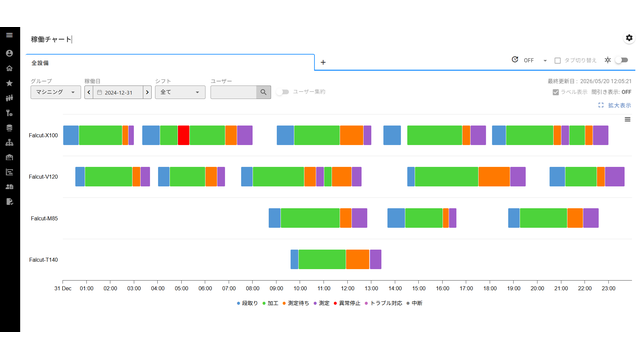
Task: Toggle 中断 series in legend
Action: pos(414,303)
